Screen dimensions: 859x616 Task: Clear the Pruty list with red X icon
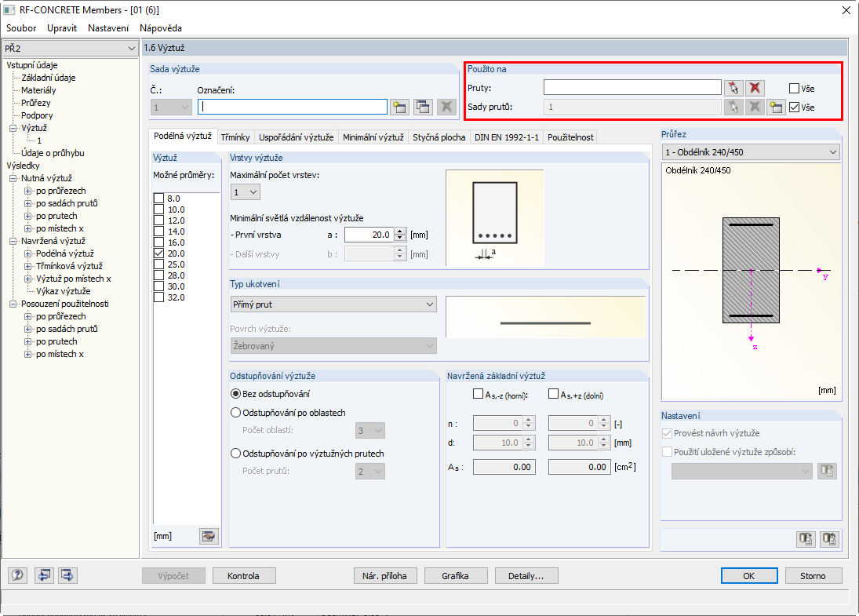pos(755,88)
